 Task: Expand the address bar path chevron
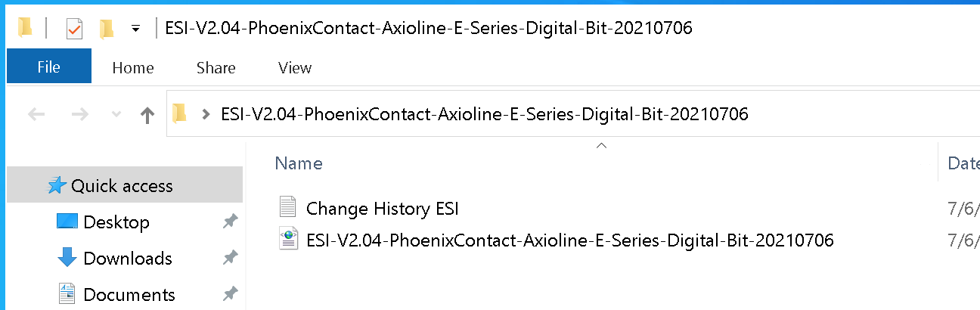205,115
